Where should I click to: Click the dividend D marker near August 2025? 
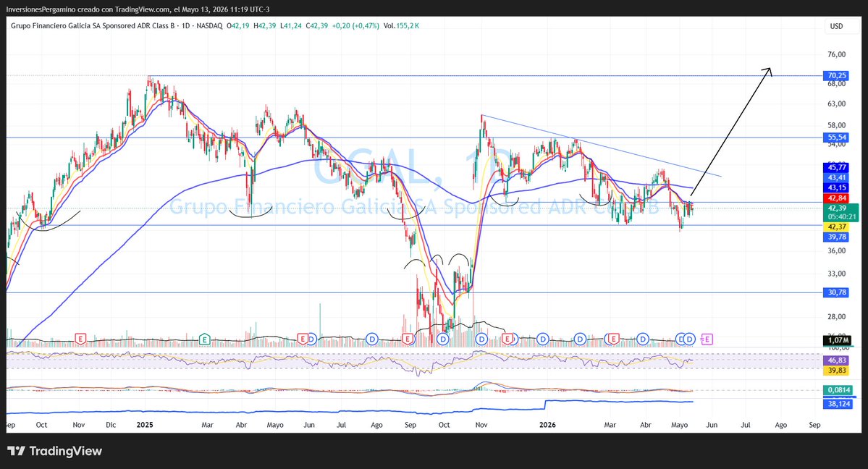pos(372,339)
